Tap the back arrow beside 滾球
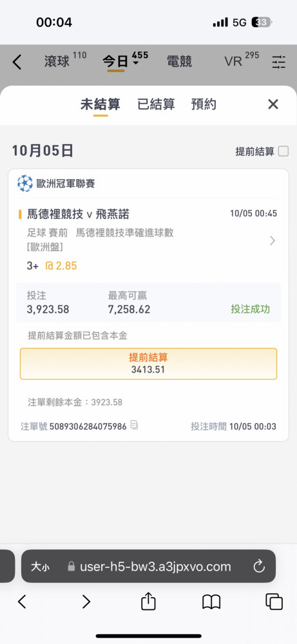Screen dimensions: 297x644 pos(17,62)
